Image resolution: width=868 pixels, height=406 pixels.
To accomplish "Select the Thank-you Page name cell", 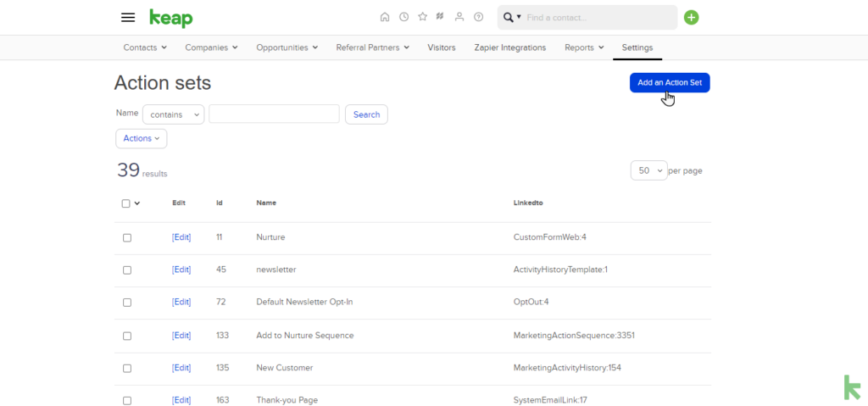I will [x=287, y=400].
